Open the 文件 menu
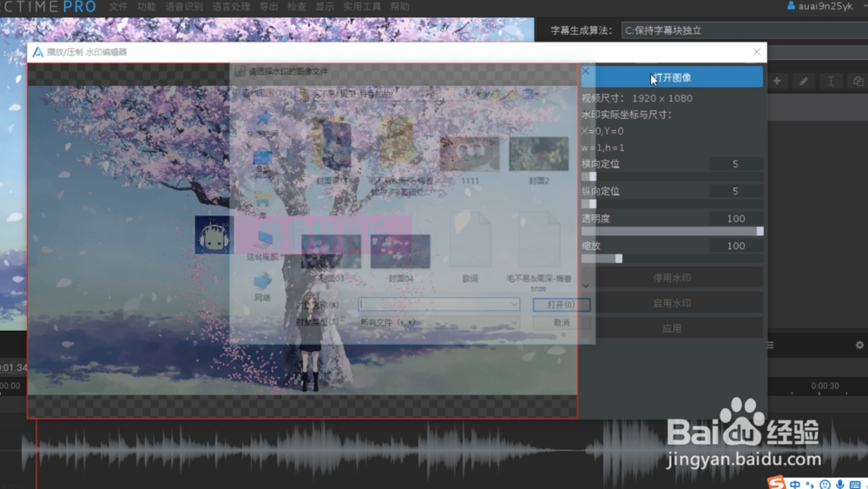Viewport: 868px width, 489px height. tap(118, 7)
